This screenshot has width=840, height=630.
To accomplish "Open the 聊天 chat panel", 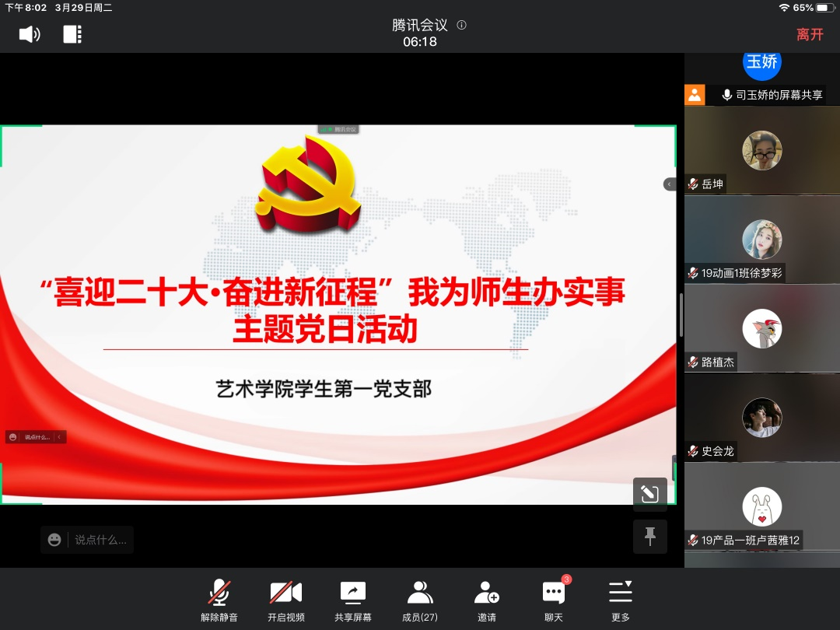I will tap(554, 600).
